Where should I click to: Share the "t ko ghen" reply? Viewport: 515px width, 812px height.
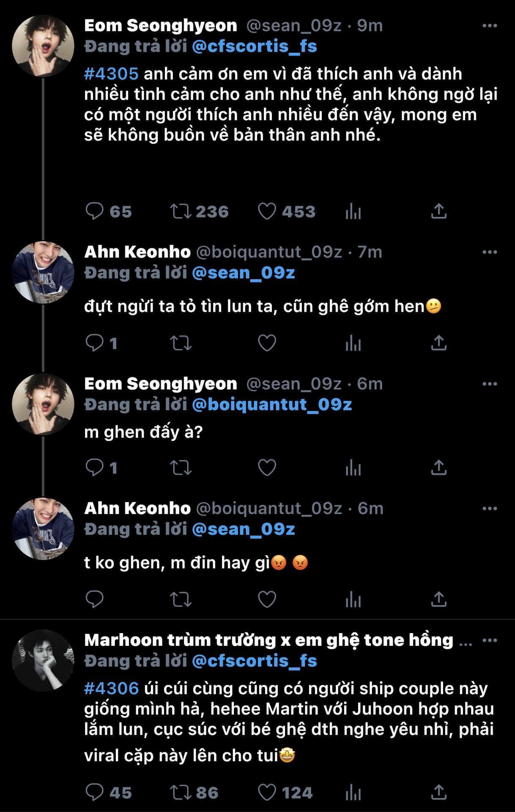click(x=438, y=599)
